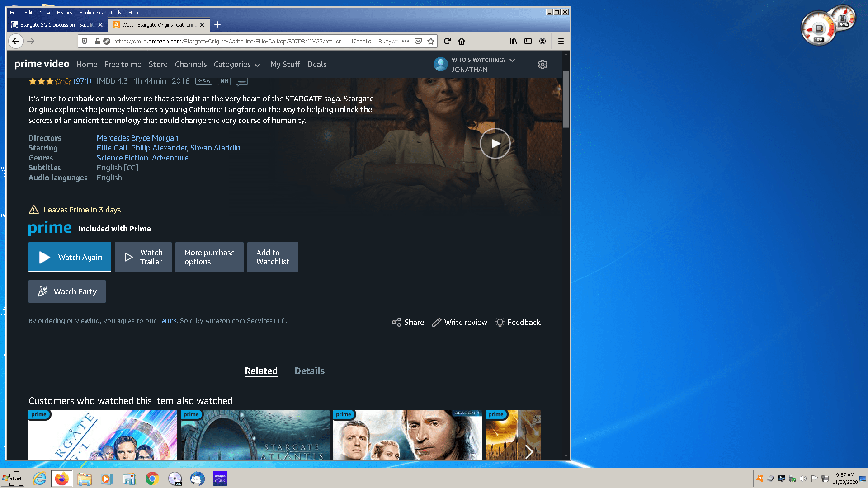Open the Firefox Library icon
The height and width of the screenshot is (488, 868).
[514, 41]
